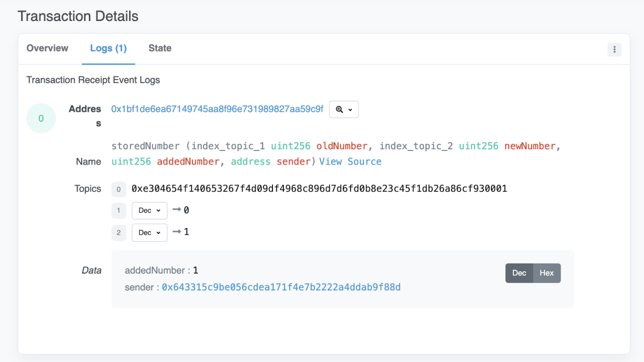Click the green log index badge 0

[x=41, y=118]
